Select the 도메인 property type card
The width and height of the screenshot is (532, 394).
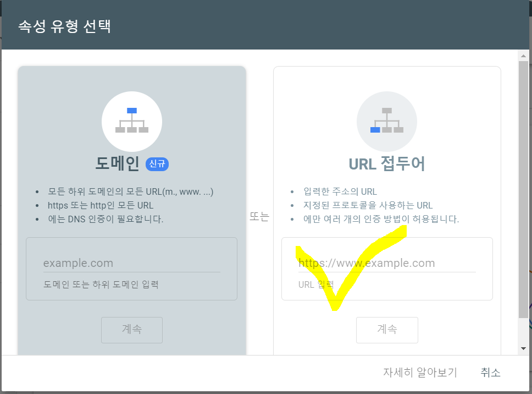tap(132, 211)
